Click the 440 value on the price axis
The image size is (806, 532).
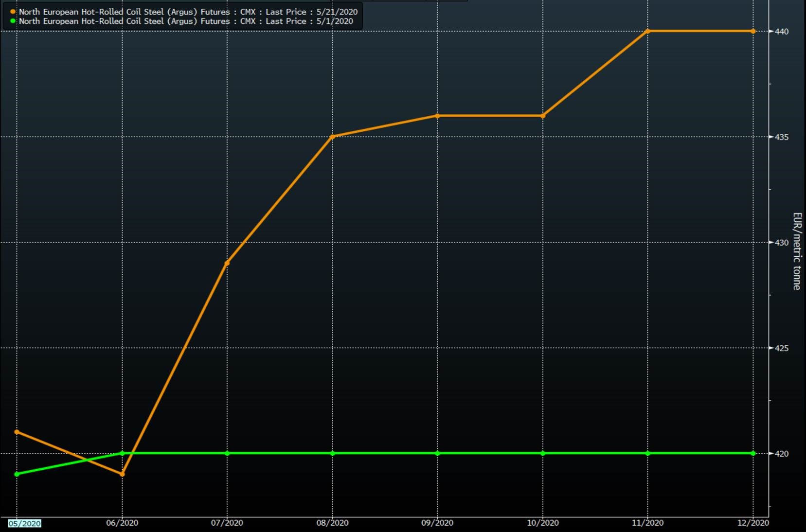[x=781, y=31]
